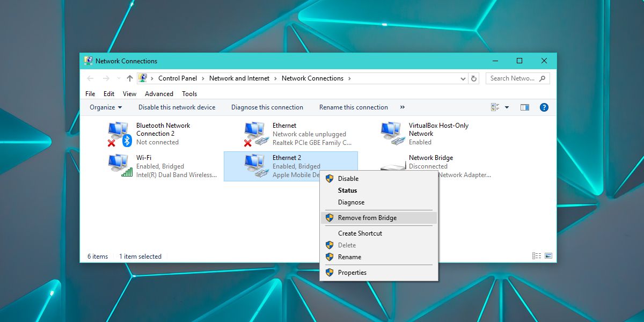Switch to details view in status bar
This screenshot has height=322, width=644.
[x=537, y=256]
